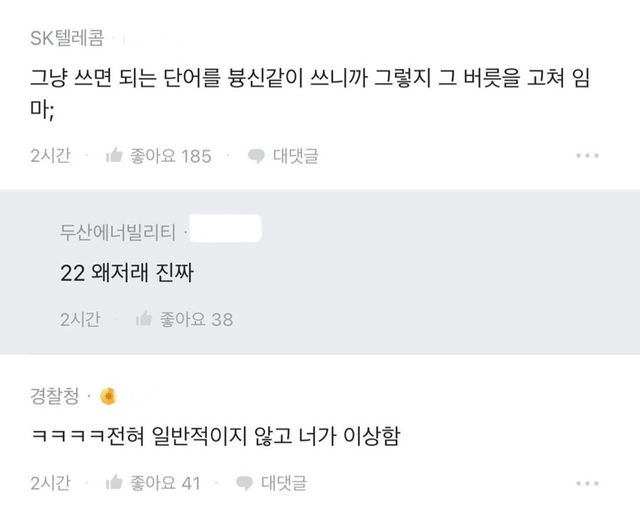Like the 경찰청 comment with thumbs-up icon
The image size is (640, 514).
pyautogui.click(x=114, y=483)
